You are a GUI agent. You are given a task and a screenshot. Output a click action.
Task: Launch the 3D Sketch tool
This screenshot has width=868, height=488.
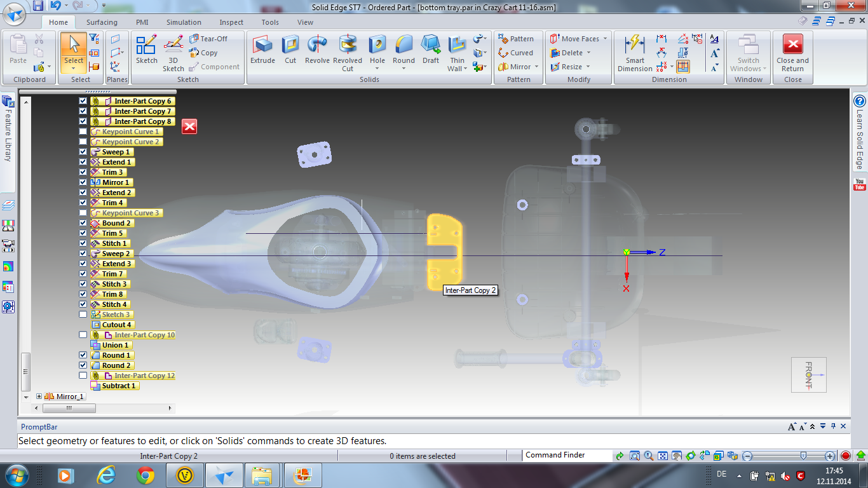click(x=173, y=53)
